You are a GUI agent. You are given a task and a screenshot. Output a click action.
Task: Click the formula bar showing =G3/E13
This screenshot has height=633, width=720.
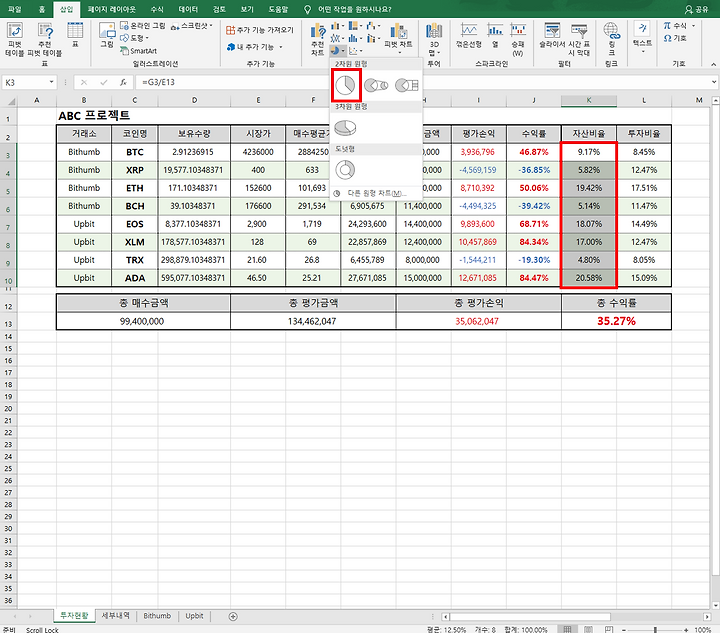422,82
